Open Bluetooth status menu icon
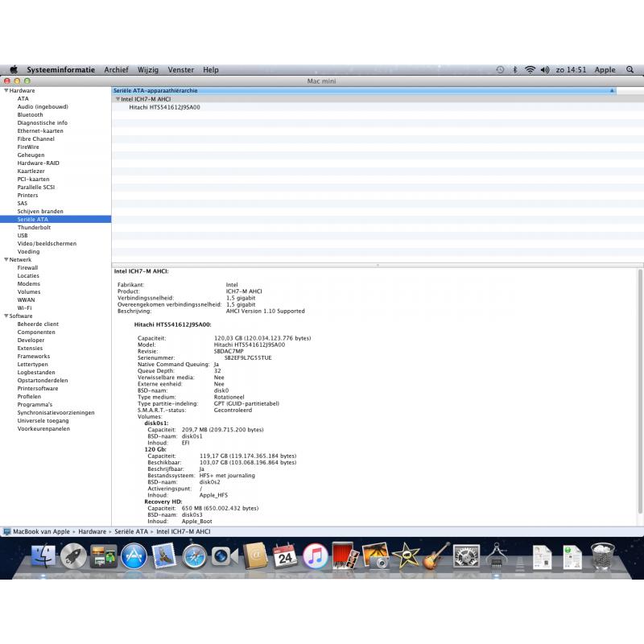 (515, 70)
